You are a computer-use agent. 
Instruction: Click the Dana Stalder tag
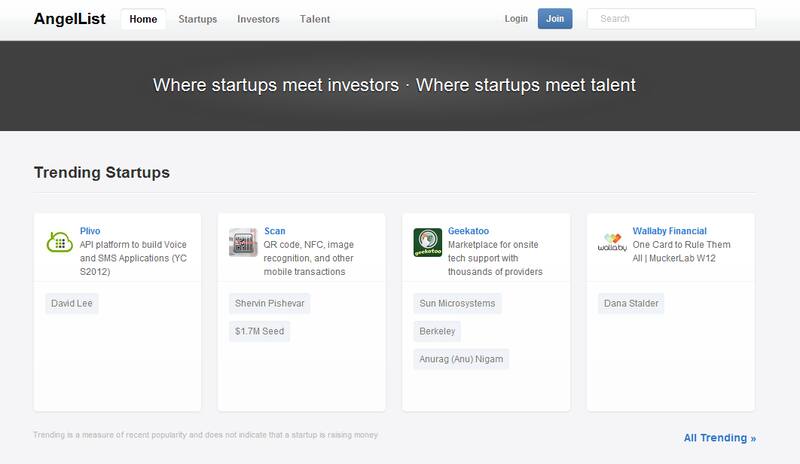point(632,303)
